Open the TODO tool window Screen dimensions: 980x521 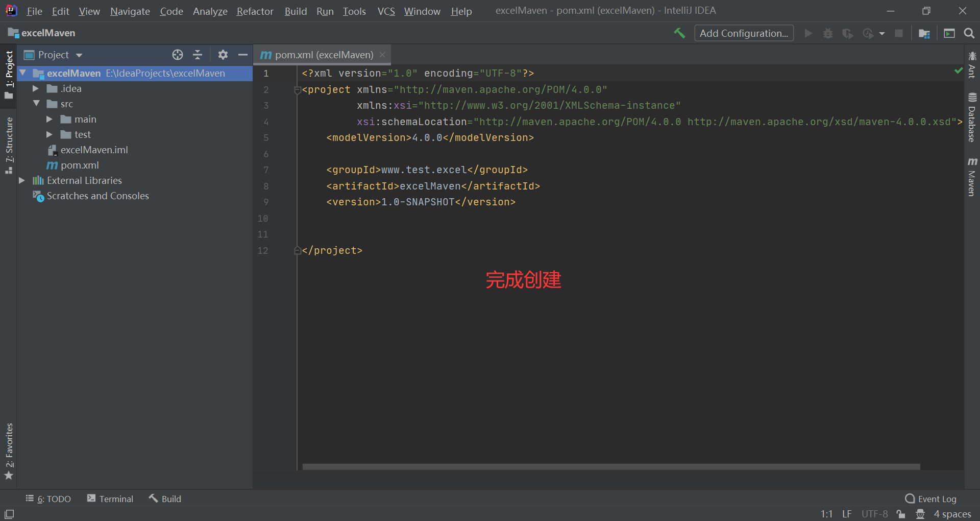click(x=48, y=499)
